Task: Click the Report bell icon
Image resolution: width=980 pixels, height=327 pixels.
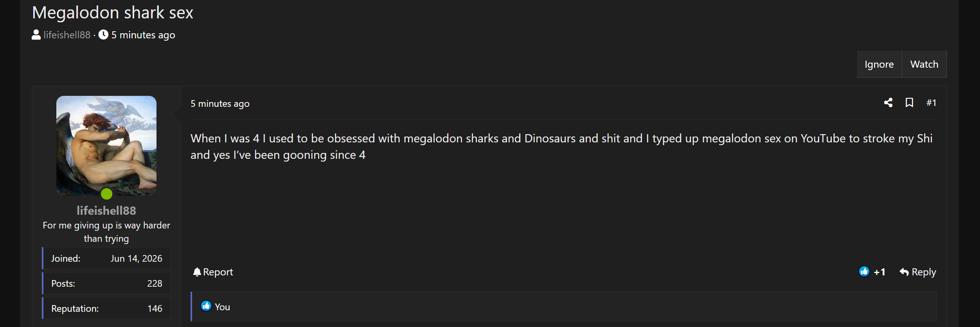Action: [x=197, y=272]
